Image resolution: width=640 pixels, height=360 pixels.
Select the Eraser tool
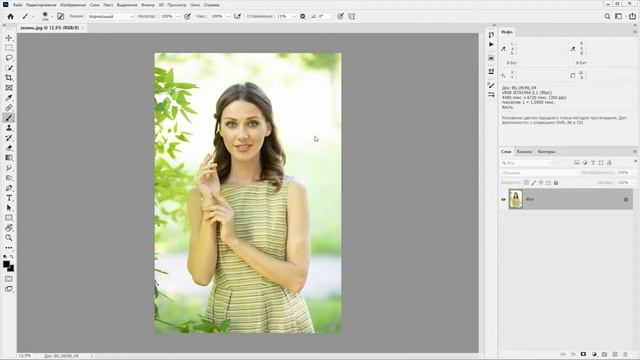pyautogui.click(x=9, y=148)
